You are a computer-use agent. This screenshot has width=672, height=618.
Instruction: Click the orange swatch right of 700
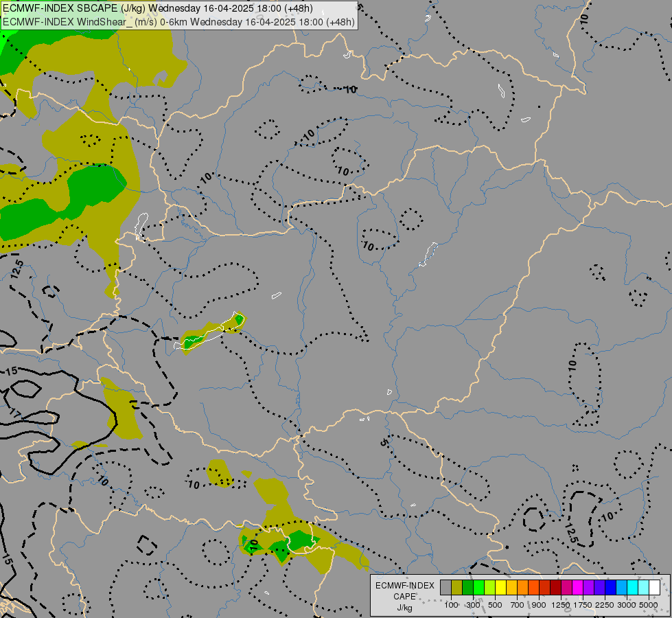[x=523, y=587]
